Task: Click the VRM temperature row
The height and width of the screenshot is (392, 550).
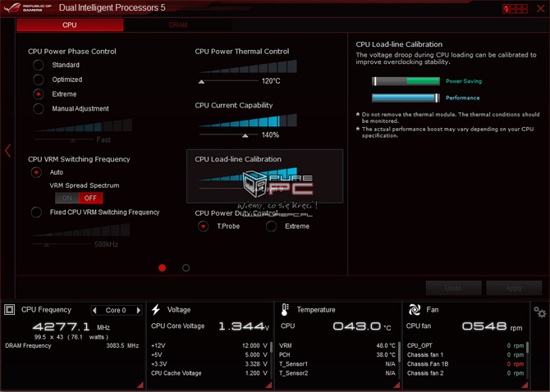Action: (337, 346)
